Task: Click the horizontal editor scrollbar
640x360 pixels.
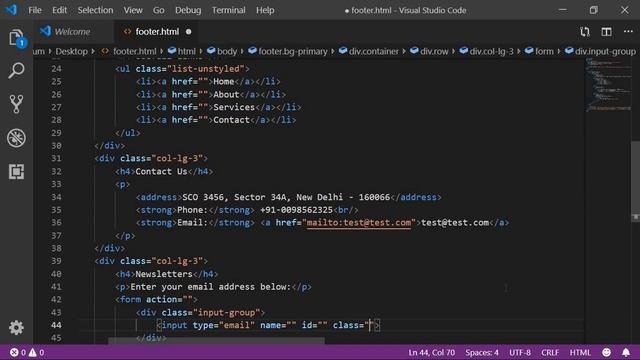Action: pos(216,340)
